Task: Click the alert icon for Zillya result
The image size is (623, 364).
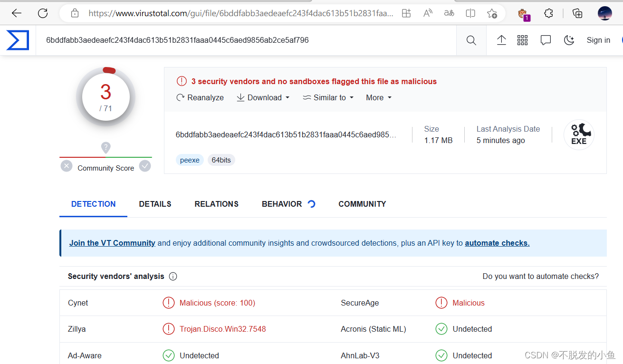Action: pyautogui.click(x=169, y=329)
